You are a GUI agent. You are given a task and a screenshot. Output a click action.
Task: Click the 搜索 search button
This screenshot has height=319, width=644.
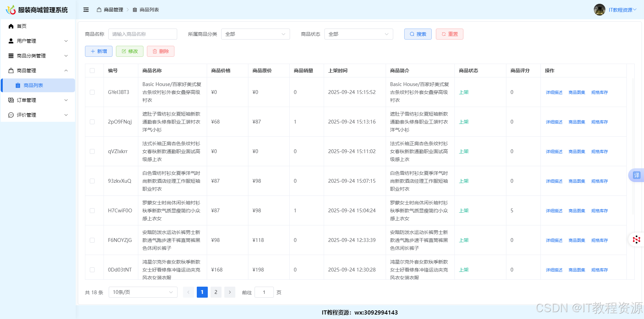[418, 34]
